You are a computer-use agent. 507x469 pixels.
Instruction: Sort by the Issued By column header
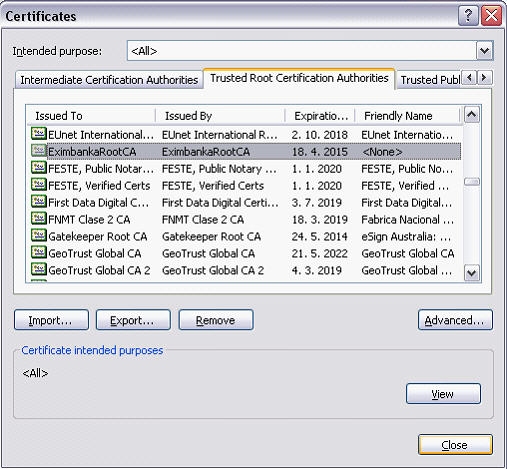(x=220, y=116)
